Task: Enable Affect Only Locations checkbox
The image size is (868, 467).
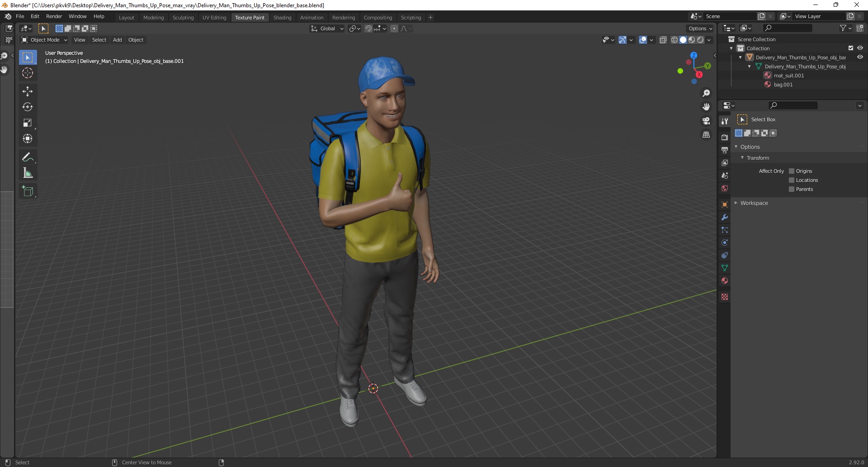Action: point(792,180)
